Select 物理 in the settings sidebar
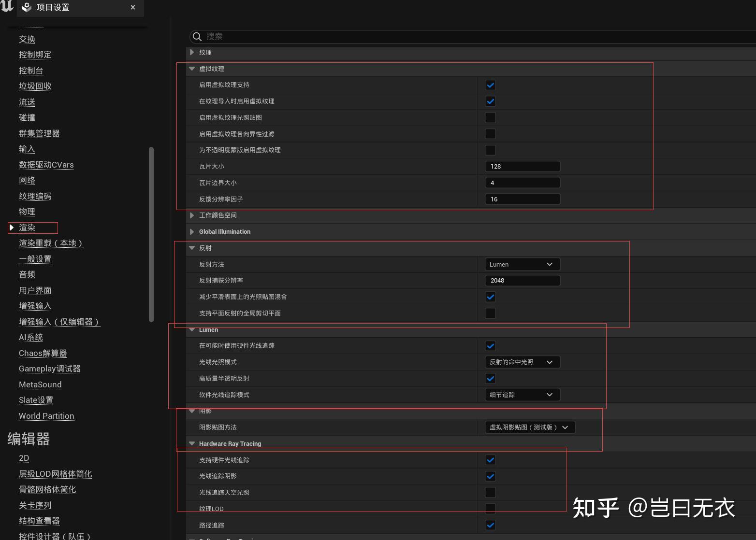 click(27, 212)
